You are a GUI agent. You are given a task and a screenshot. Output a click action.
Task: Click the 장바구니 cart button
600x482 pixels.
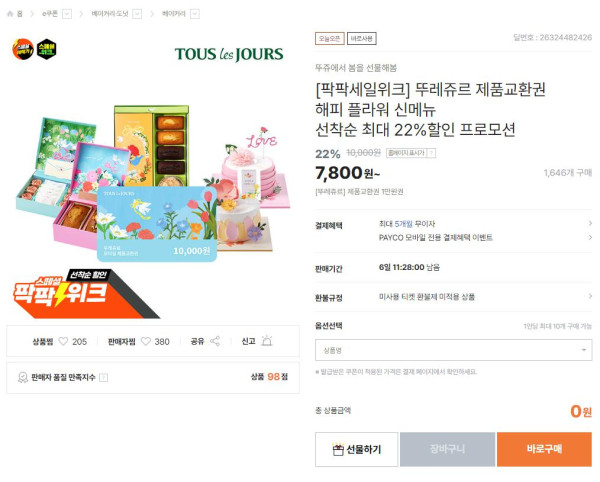(x=447, y=449)
